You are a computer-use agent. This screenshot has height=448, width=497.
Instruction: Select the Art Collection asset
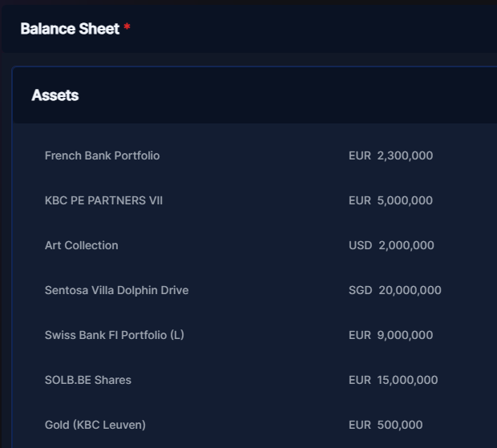coord(82,245)
